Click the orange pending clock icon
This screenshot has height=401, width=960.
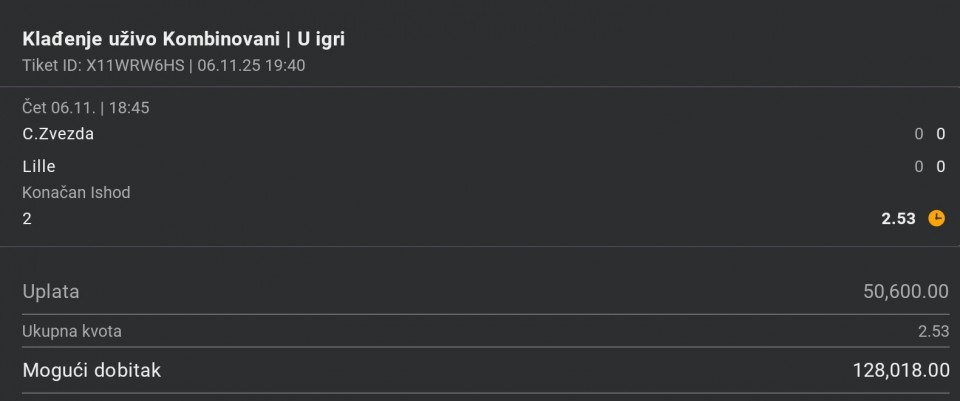click(x=936, y=218)
